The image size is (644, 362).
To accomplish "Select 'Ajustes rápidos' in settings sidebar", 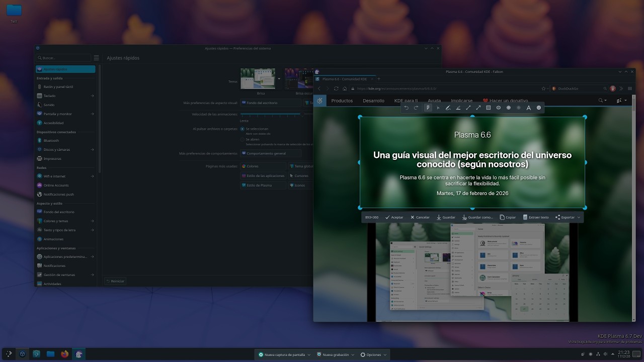I will point(65,69).
